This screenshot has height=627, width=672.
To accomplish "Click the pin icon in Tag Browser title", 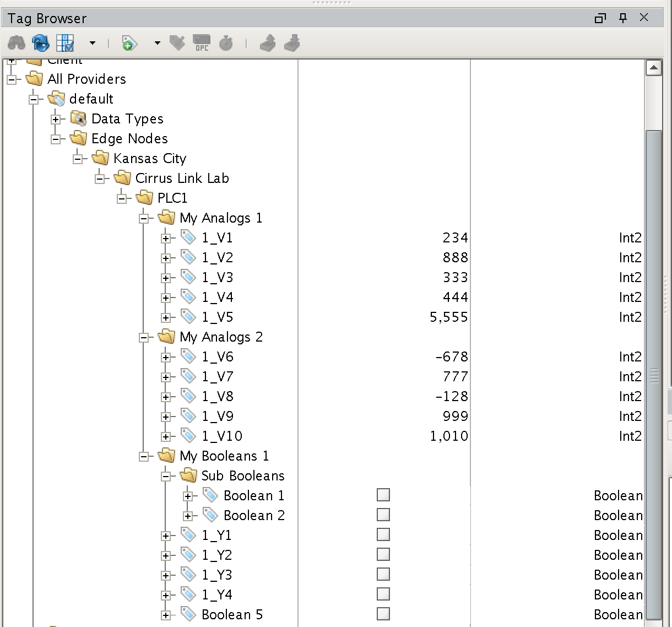I will [x=623, y=18].
